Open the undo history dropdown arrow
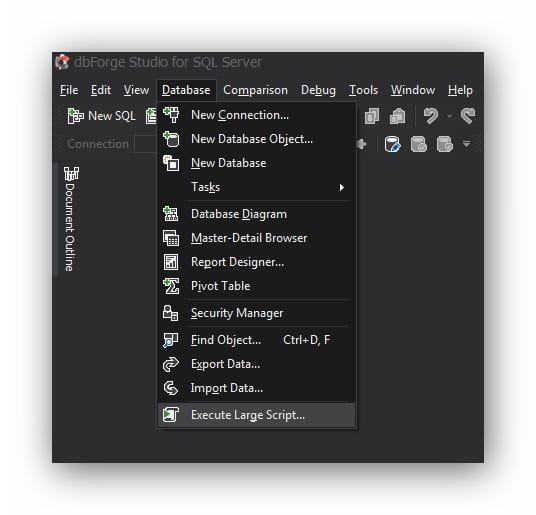Viewport: 536px width, 515px height. click(450, 117)
